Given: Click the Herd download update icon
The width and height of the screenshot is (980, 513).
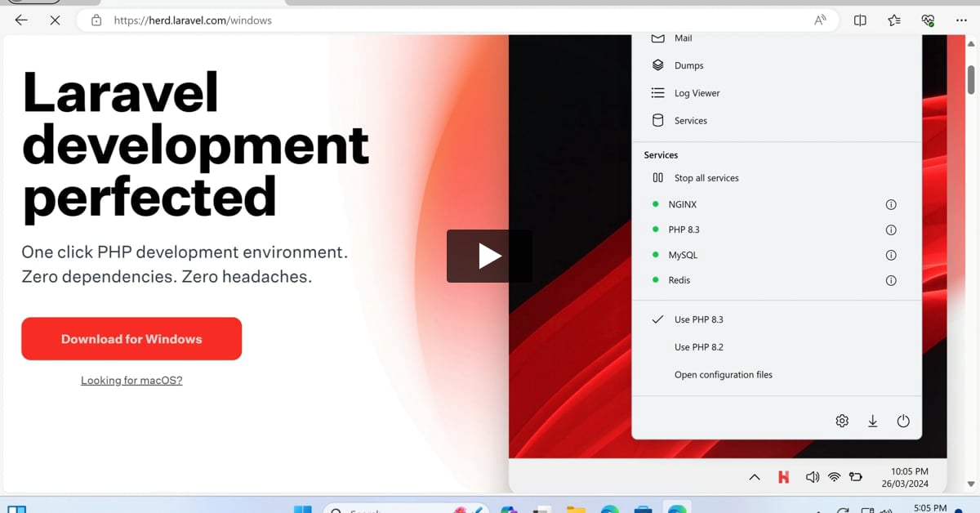Looking at the screenshot, I should 872,421.
